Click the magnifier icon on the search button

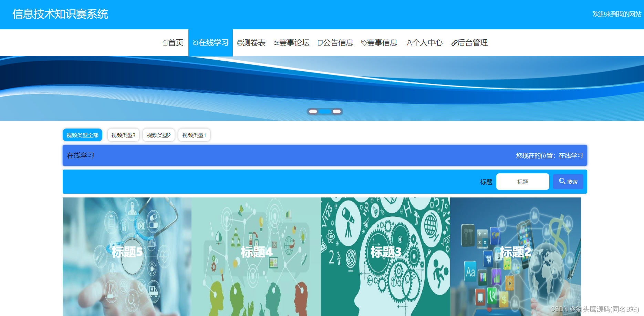562,181
